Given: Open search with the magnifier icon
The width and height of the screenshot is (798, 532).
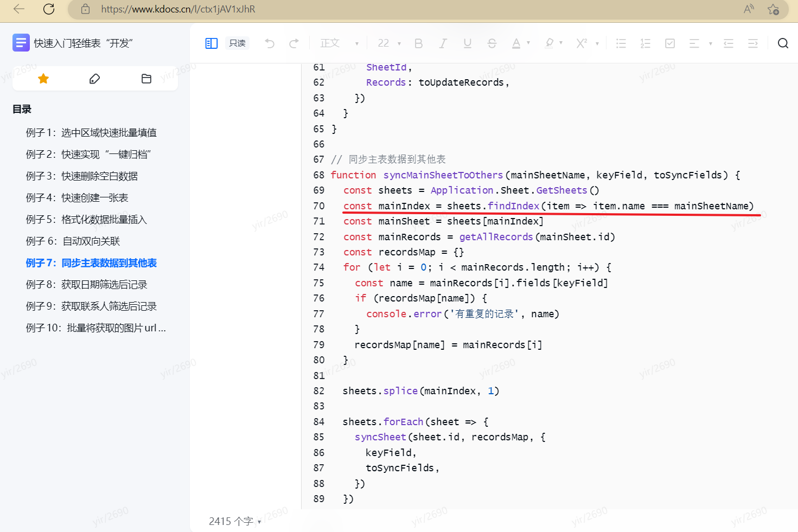Looking at the screenshot, I should 783,43.
